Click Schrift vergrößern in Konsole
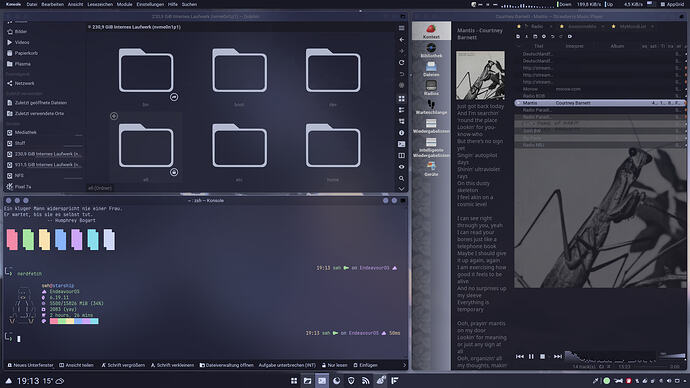The image size is (690, 388). (x=123, y=365)
